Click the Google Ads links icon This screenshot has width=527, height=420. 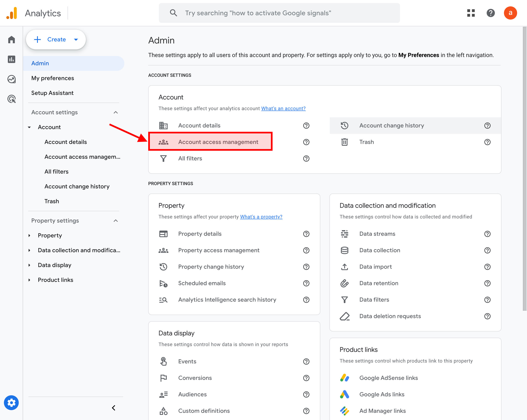point(344,394)
